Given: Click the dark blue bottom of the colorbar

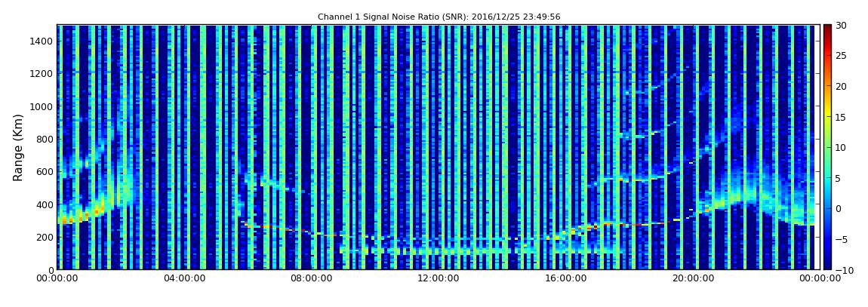Looking at the screenshot, I should [827, 266].
